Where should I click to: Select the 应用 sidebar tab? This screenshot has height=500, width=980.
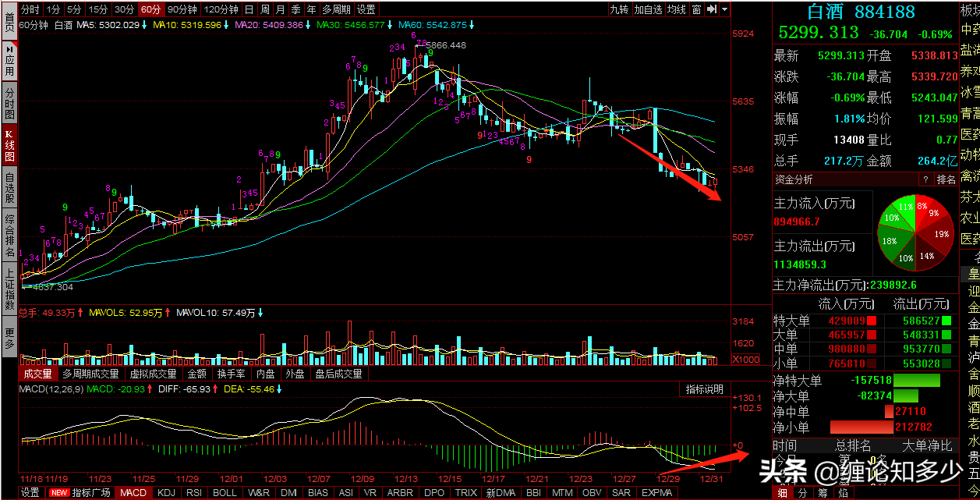[x=9, y=60]
